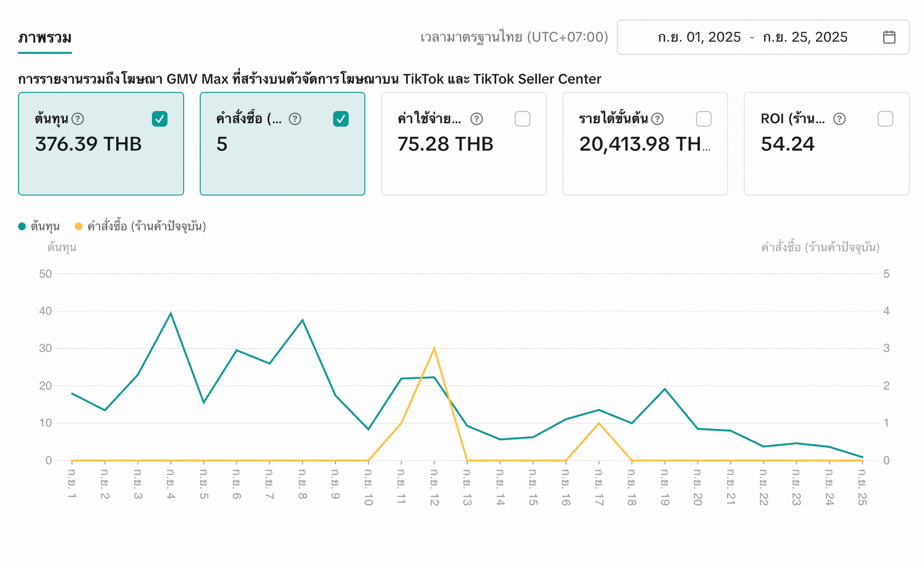
Task: Switch to the ภาพรวม tab
Action: coord(44,38)
